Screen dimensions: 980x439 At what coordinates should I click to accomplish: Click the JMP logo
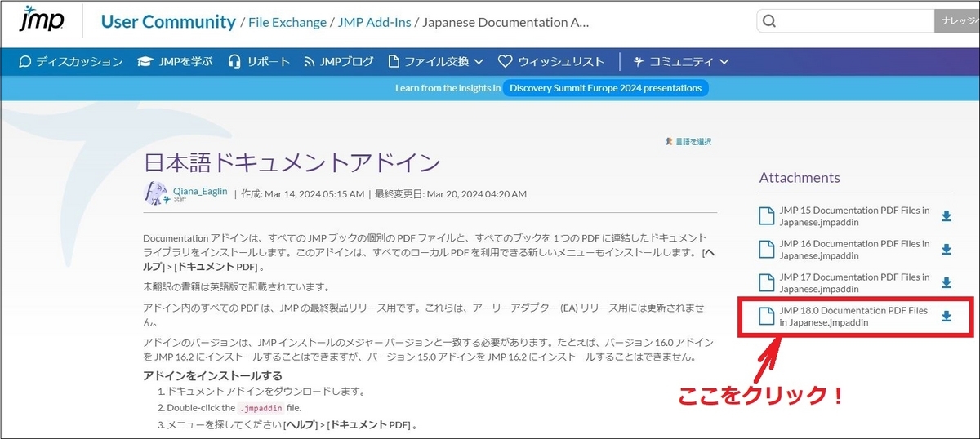pos(41,20)
